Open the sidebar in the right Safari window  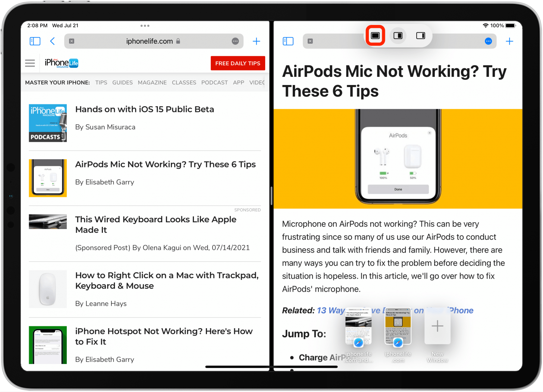pyautogui.click(x=288, y=41)
